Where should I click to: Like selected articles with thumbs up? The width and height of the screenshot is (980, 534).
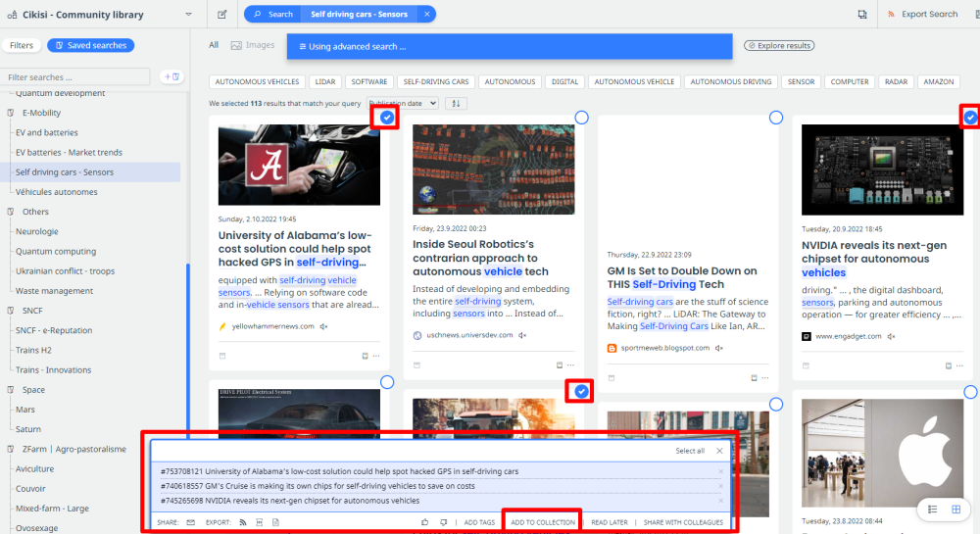(425, 522)
